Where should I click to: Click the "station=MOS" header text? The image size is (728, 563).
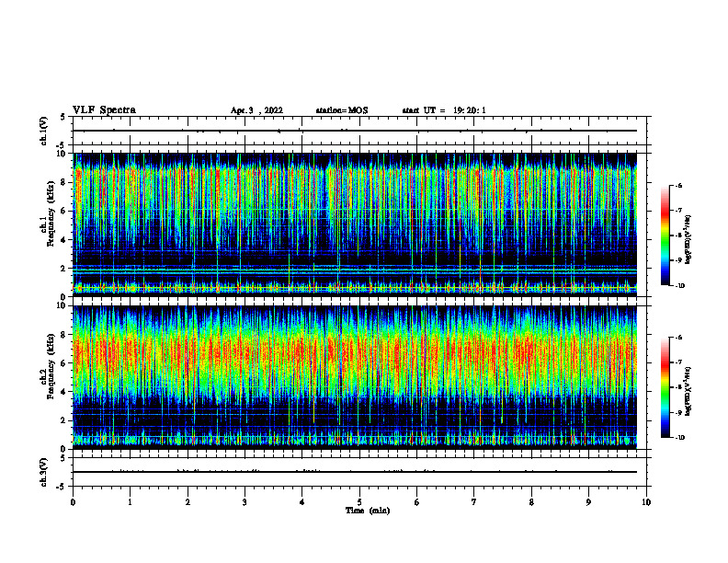pyautogui.click(x=342, y=110)
